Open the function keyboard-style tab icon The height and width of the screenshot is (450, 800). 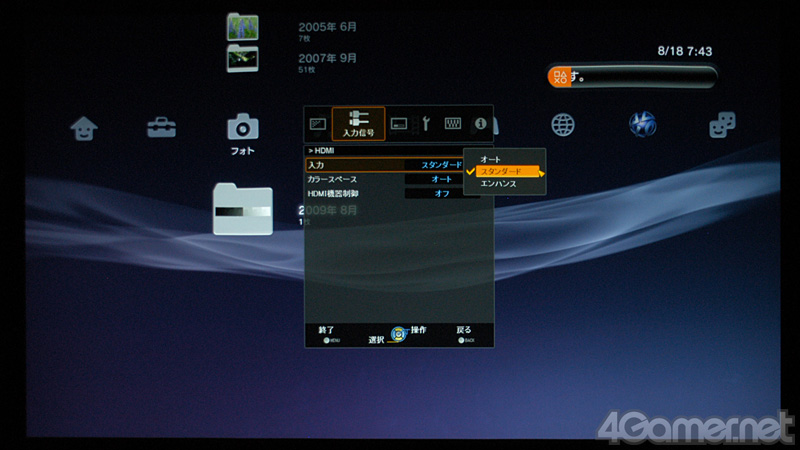pos(453,123)
